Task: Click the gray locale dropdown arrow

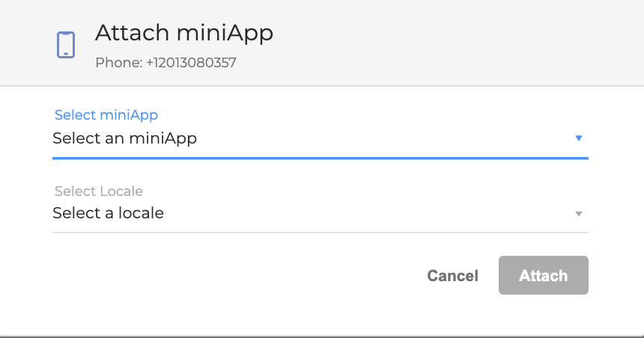Action: click(579, 214)
